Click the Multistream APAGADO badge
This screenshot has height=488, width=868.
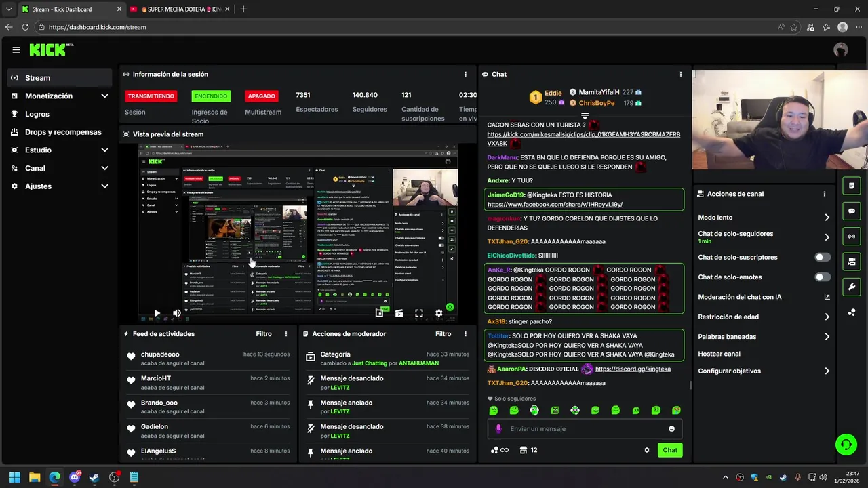[x=261, y=96]
